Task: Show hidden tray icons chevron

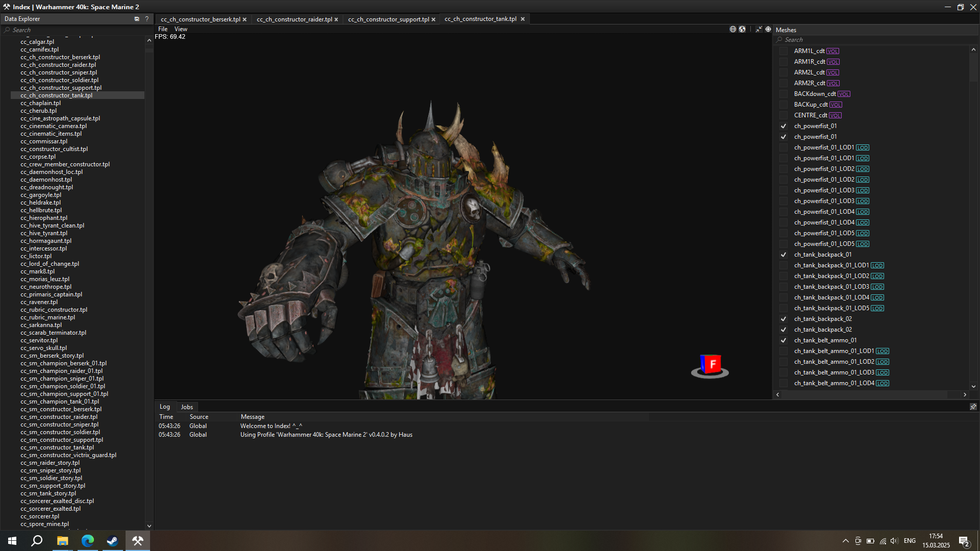Action: [846, 541]
